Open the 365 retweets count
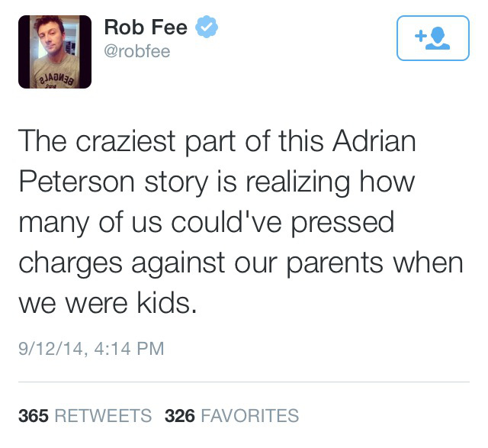Viewport: 488px width, 448px height. (x=34, y=416)
